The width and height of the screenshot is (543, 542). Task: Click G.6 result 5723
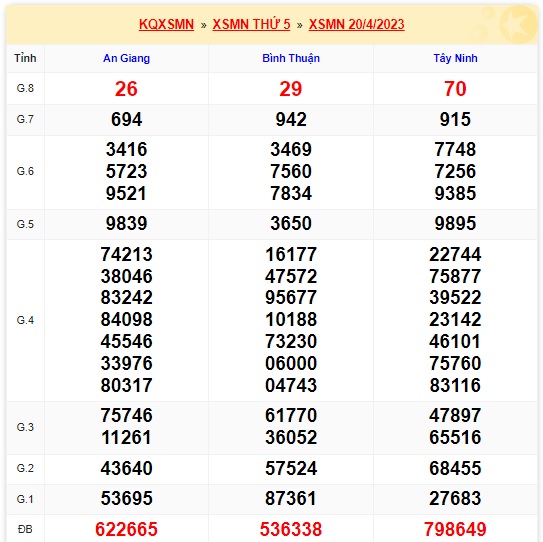point(126,171)
